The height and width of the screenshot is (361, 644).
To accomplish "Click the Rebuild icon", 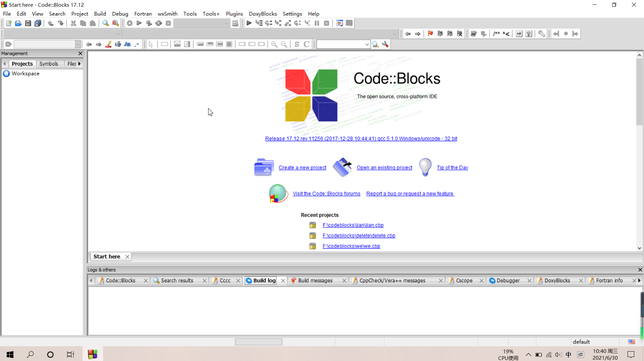I will (x=159, y=23).
